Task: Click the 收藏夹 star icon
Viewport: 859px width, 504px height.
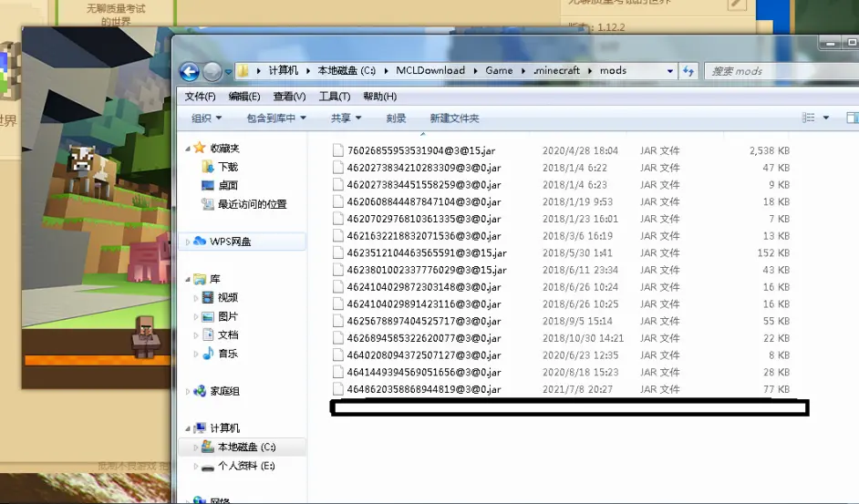Action: click(200, 148)
